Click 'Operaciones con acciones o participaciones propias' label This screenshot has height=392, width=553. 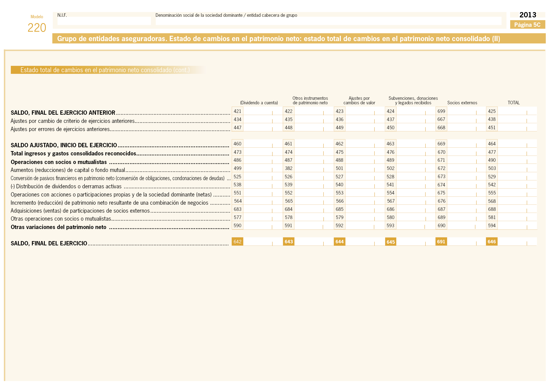point(111,194)
